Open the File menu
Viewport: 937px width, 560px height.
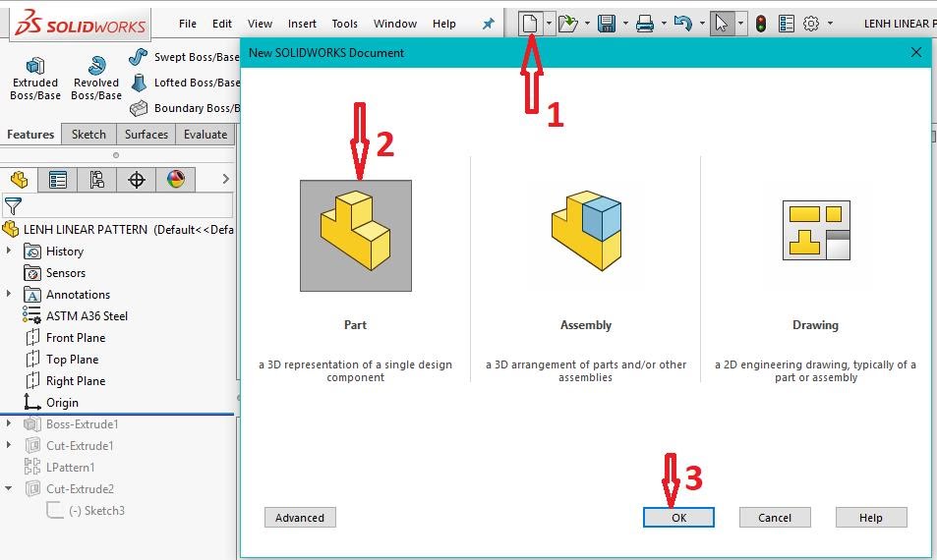188,24
